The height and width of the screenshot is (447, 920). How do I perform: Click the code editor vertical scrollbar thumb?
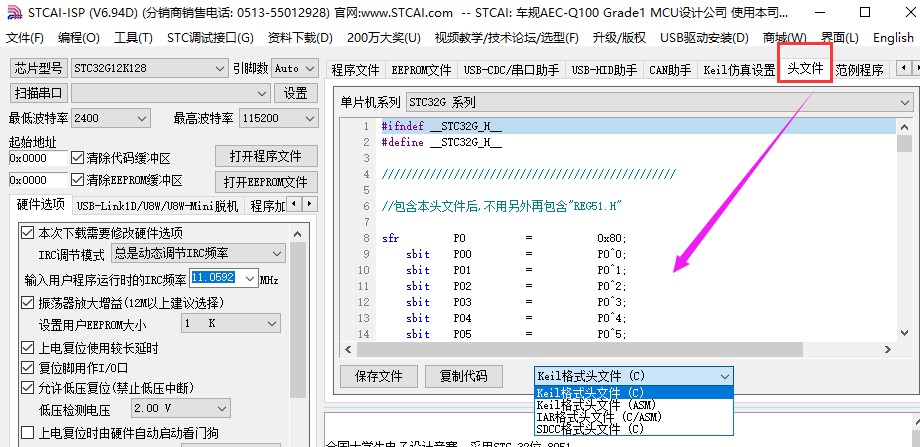tap(904, 143)
